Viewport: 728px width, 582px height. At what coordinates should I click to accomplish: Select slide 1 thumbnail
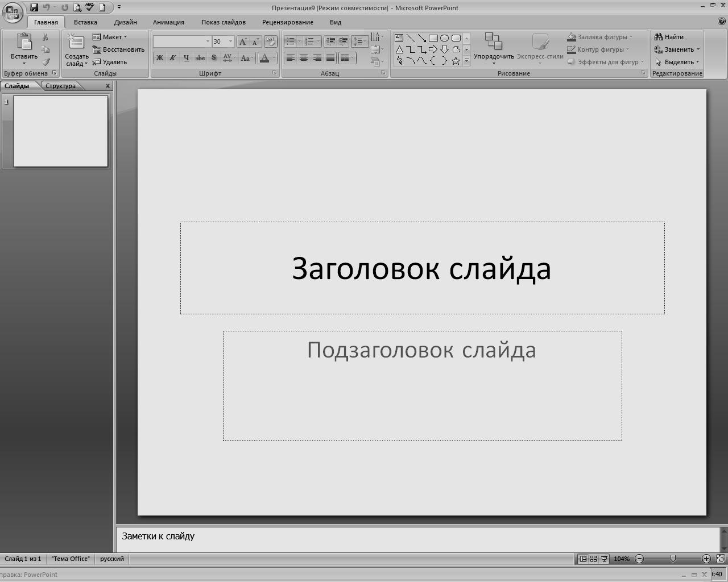click(60, 131)
